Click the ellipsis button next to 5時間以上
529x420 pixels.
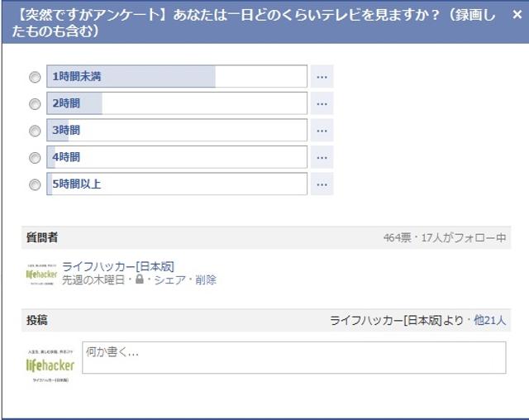click(322, 184)
